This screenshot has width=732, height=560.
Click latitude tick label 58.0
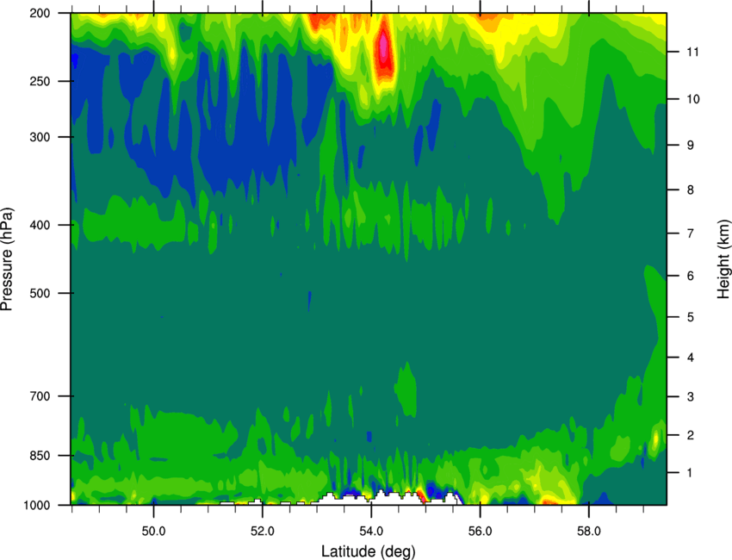tap(589, 532)
